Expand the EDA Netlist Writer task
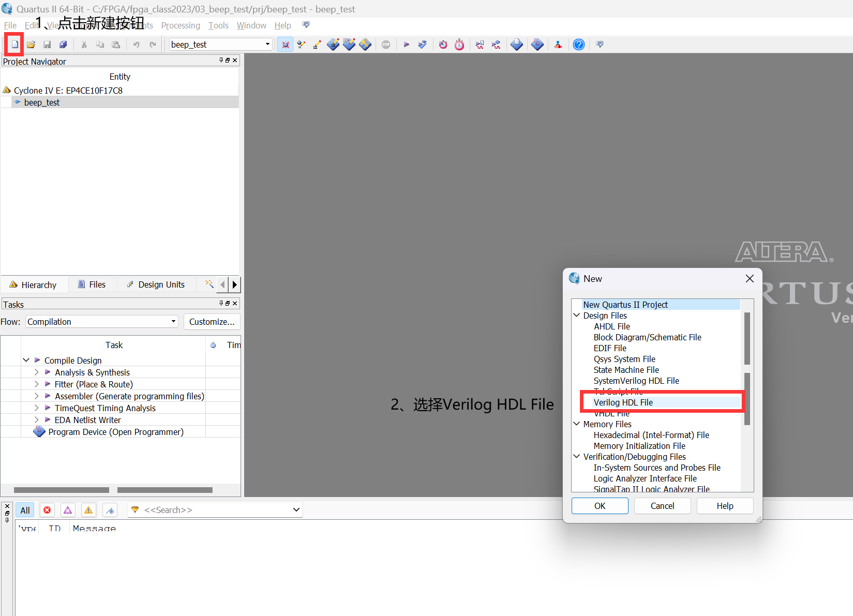Screen dimensions: 853x616 36,419
